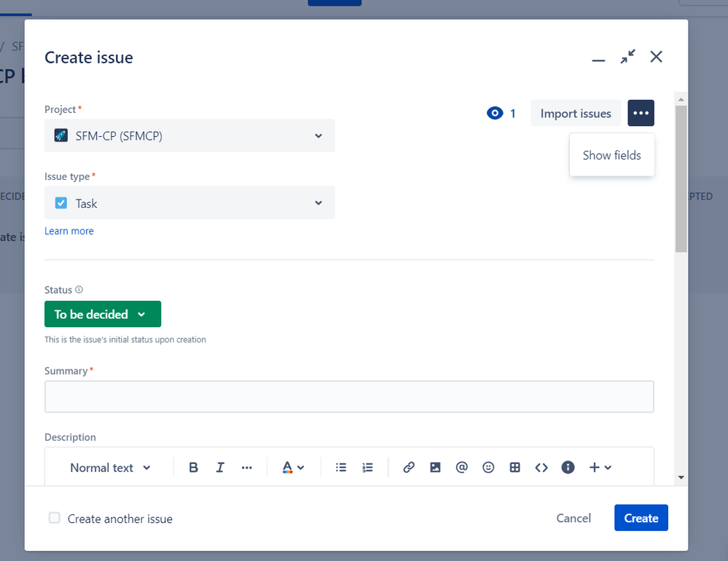Insert a table into Description
Screen dimensions: 728x561
514,467
